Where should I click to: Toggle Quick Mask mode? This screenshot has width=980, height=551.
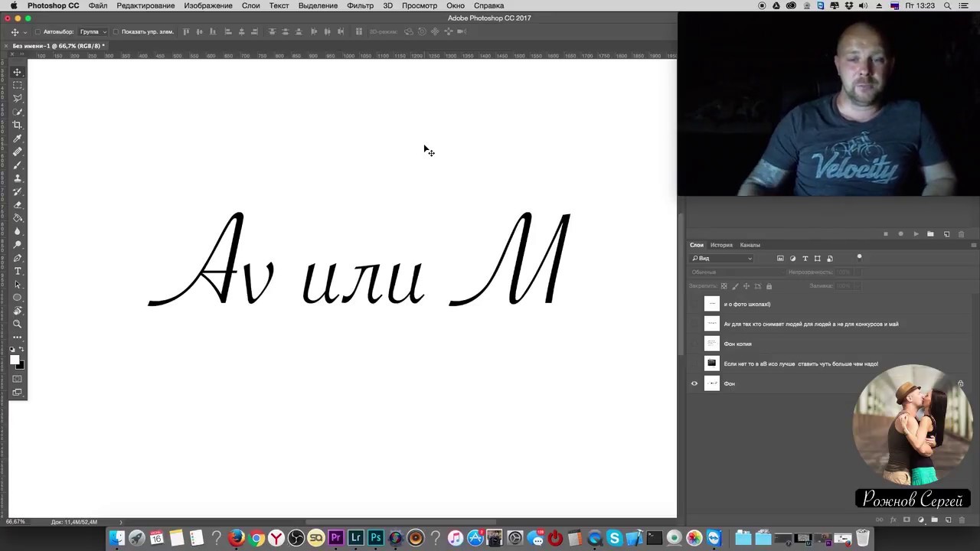coord(17,379)
